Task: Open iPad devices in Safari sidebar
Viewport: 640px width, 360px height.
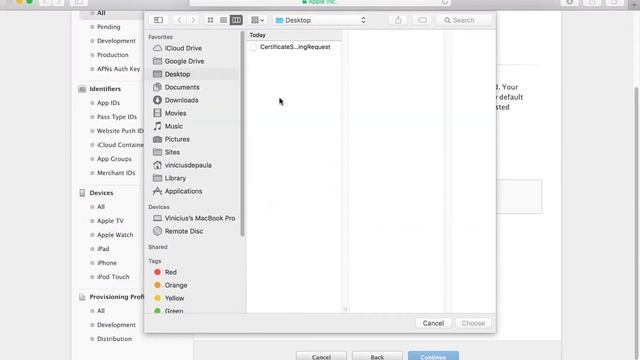Action: pos(103,249)
